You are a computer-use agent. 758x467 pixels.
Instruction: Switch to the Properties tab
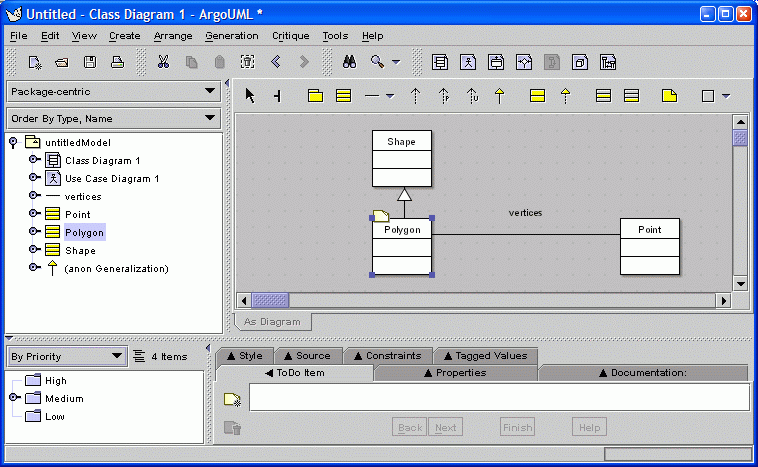click(x=455, y=373)
